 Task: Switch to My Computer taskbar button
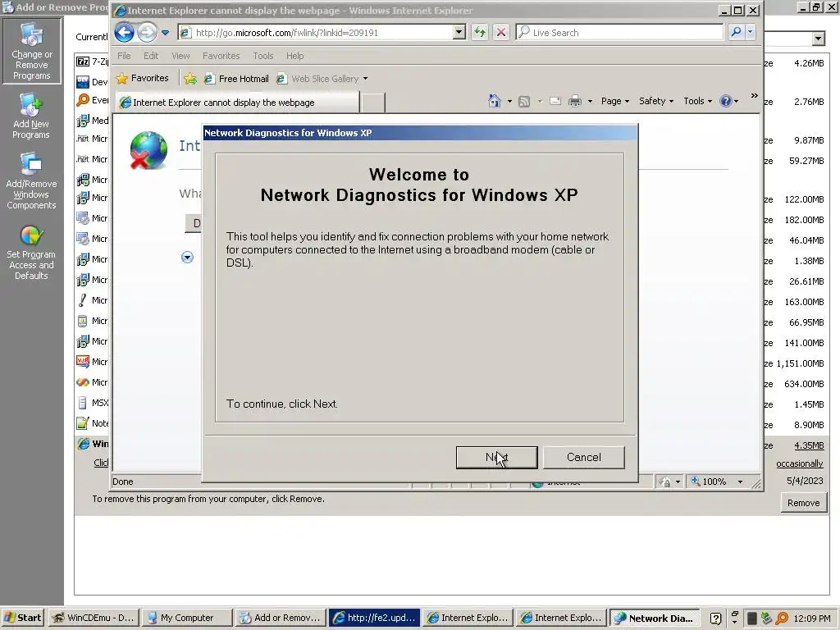[x=187, y=618]
